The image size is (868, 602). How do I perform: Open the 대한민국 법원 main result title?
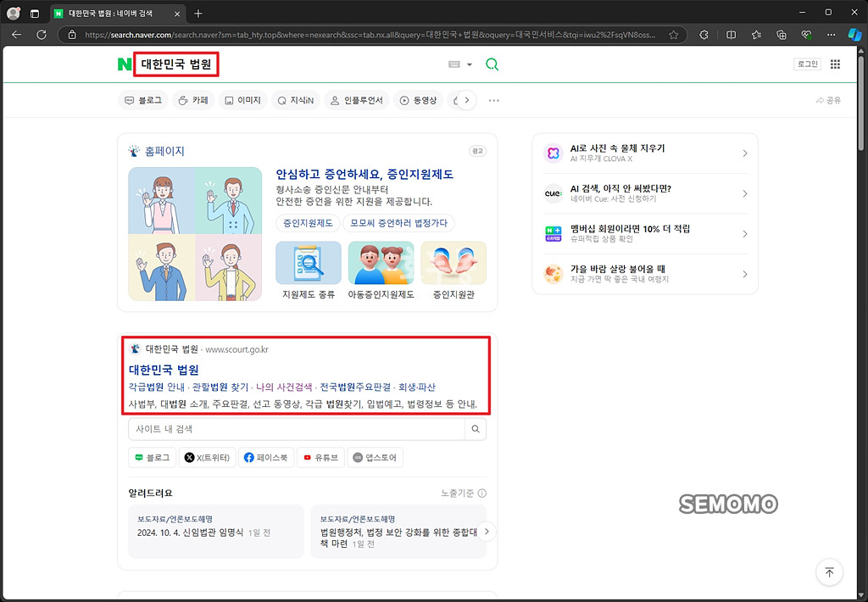[164, 370]
